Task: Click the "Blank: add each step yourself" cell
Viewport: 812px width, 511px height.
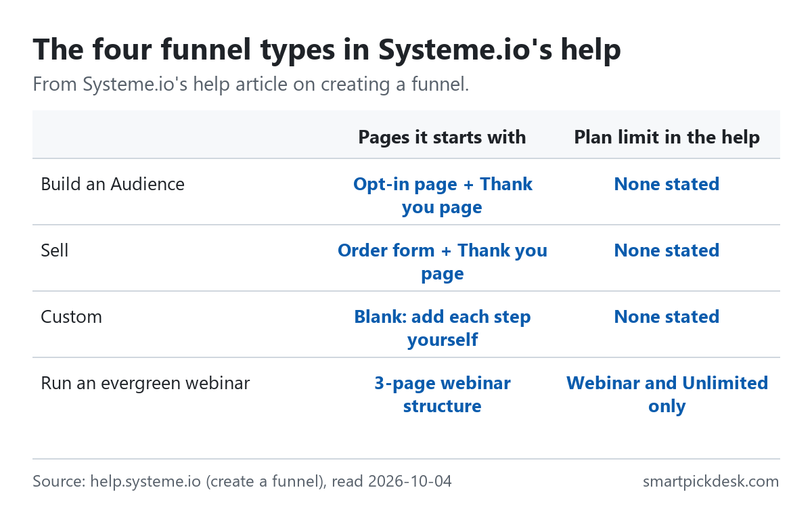Action: pyautogui.click(x=443, y=328)
